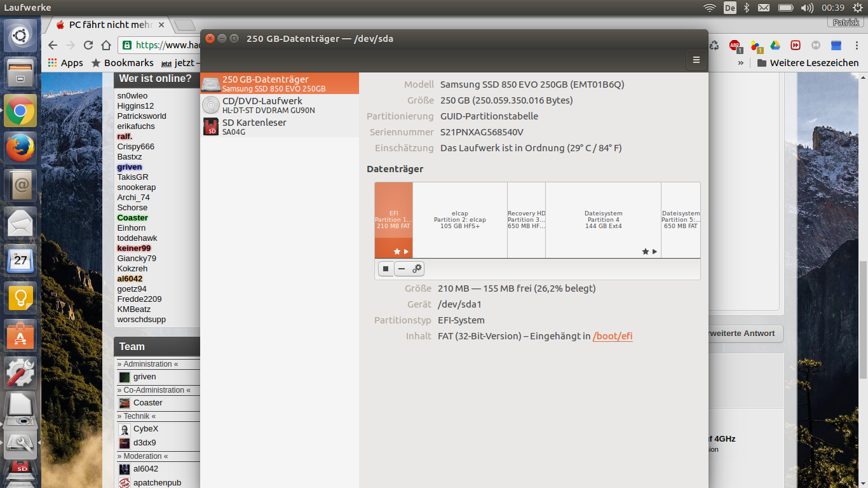
Task: Open the Wi-Fi network indicator
Action: coord(709,8)
